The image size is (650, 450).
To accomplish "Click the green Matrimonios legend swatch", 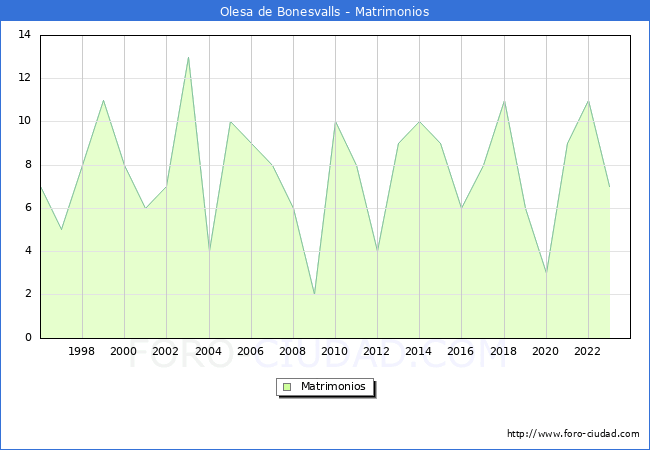I will click(287, 387).
